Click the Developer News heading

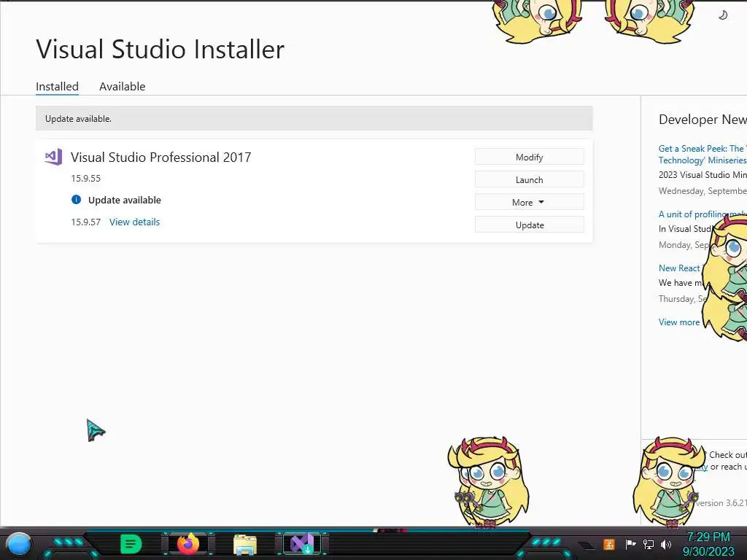pyautogui.click(x=703, y=120)
